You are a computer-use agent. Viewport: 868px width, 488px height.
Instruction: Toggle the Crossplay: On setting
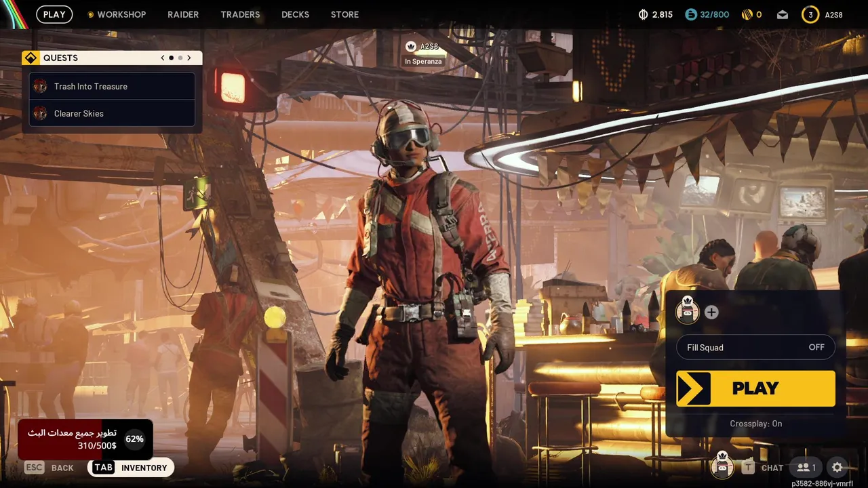coord(755,424)
